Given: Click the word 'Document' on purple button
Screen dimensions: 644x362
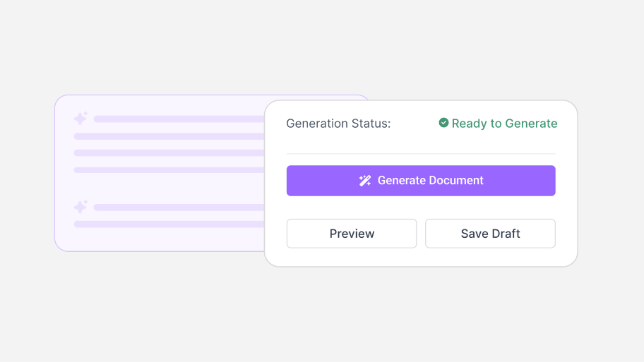Looking at the screenshot, I should click(x=456, y=180).
